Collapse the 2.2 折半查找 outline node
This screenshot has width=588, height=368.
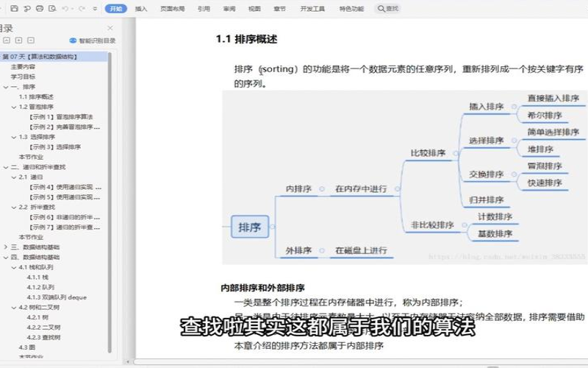(14, 208)
